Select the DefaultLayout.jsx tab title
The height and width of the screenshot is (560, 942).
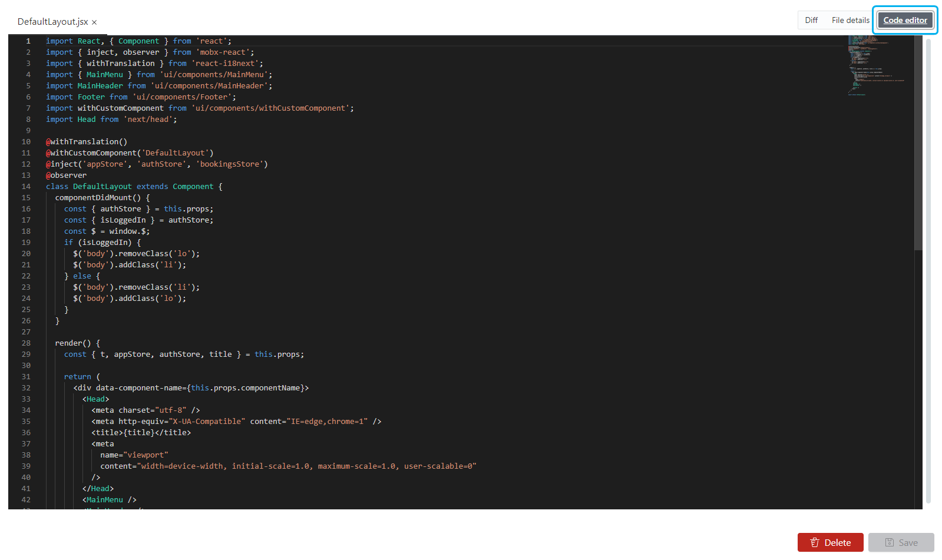[x=53, y=22]
